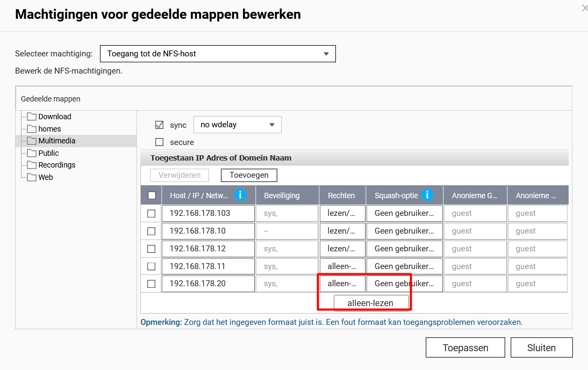Open Squash-optie for host 192.168.178.10
This screenshot has height=370, width=588.
(x=404, y=231)
